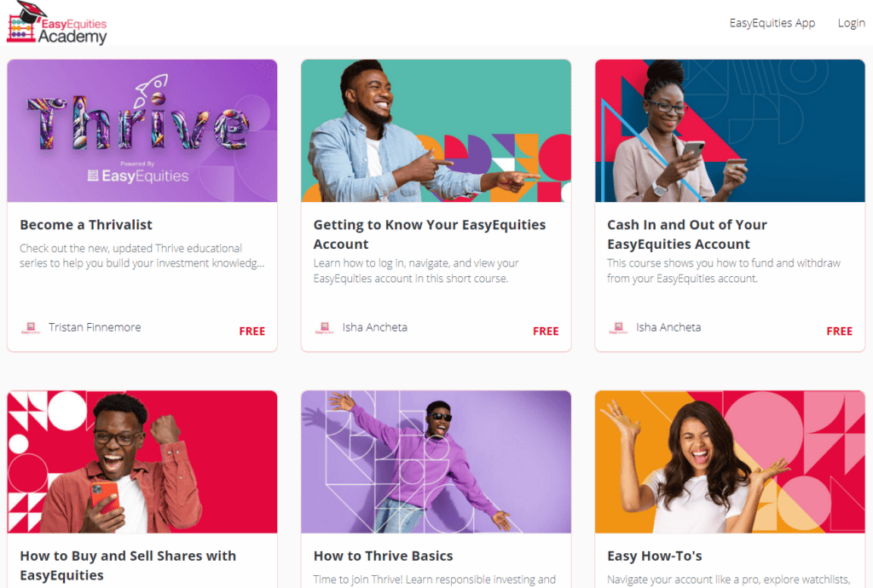Open Getting to Know Your EasyEquities Account thumbnail
Image resolution: width=873 pixels, height=588 pixels.
tap(436, 130)
